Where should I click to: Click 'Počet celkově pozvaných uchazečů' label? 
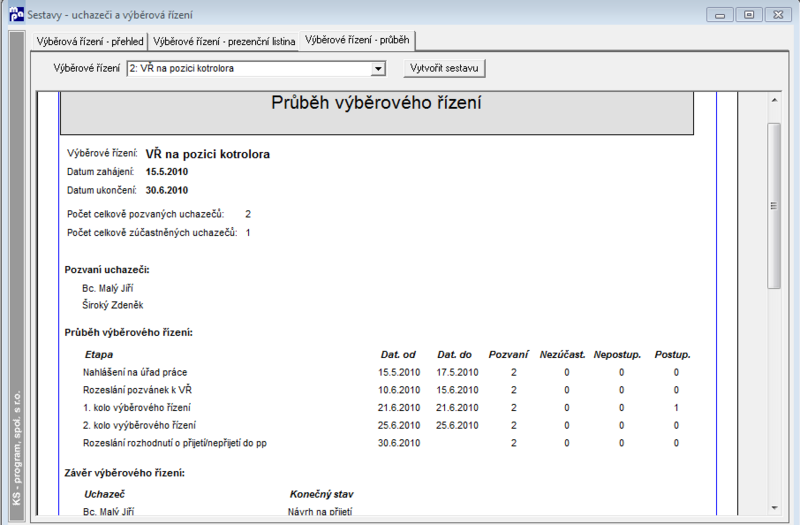tap(145, 214)
